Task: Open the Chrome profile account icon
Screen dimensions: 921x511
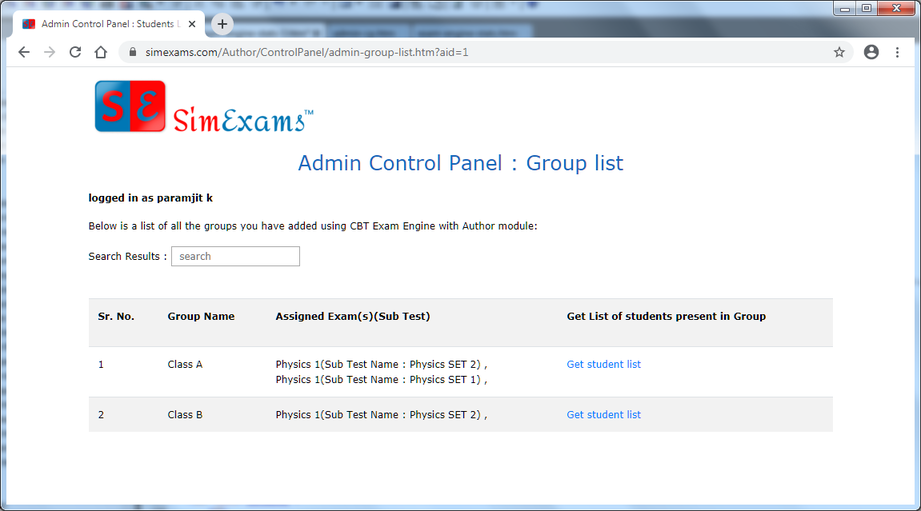Action: click(871, 52)
